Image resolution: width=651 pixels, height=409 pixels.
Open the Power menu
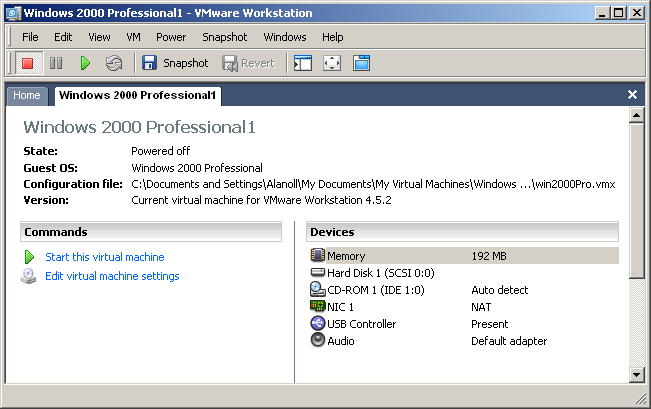point(171,37)
